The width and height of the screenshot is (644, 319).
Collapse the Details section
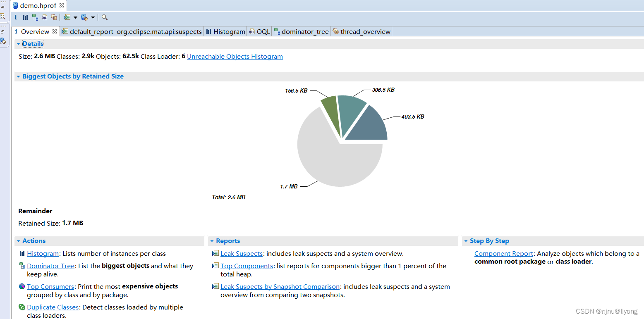point(18,44)
